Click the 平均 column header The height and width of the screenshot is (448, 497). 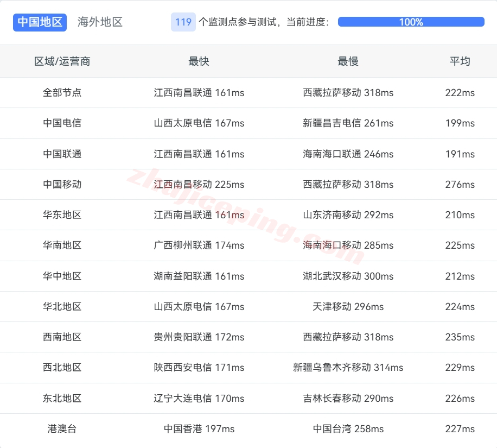point(460,61)
